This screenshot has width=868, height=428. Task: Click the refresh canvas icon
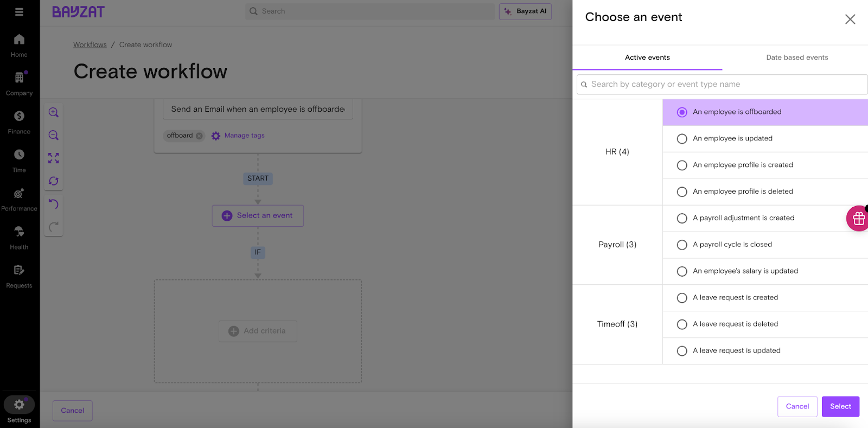point(53,181)
